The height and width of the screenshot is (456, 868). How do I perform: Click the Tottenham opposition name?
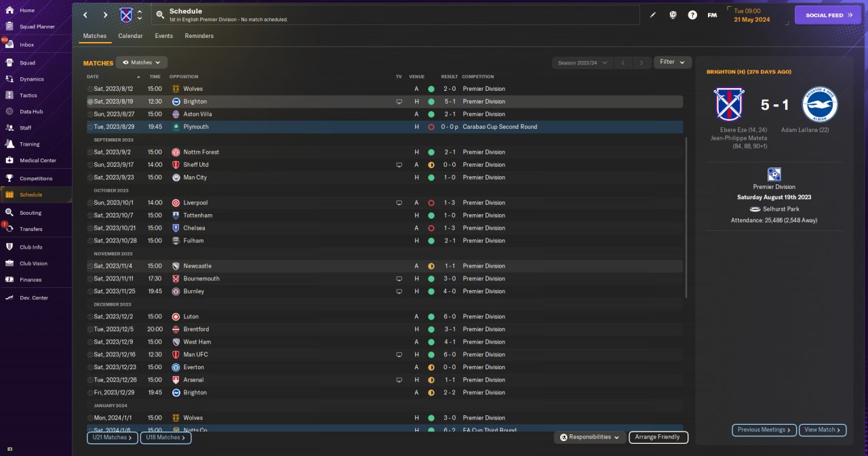click(197, 215)
